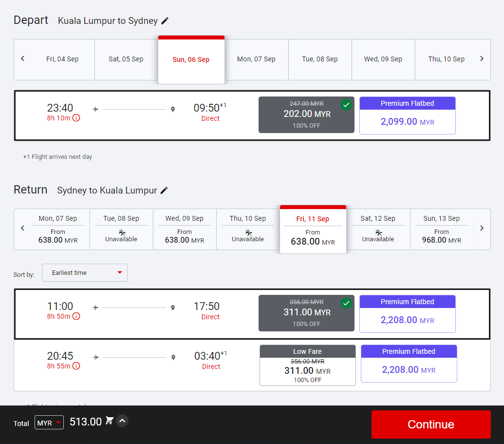Edit the Kuala Lumpur to Sydney departure route
The image size is (504, 444).
165,21
